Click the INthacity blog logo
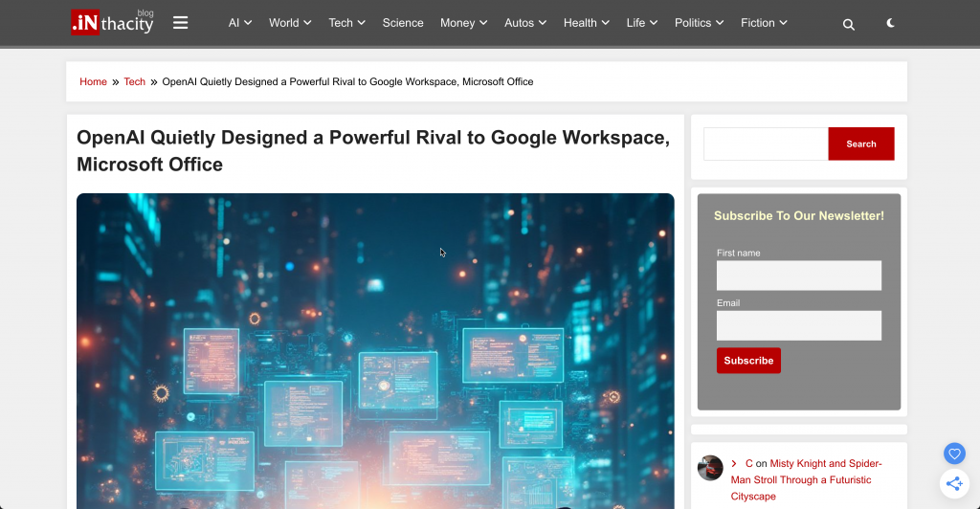This screenshot has width=980, height=509. 112,23
